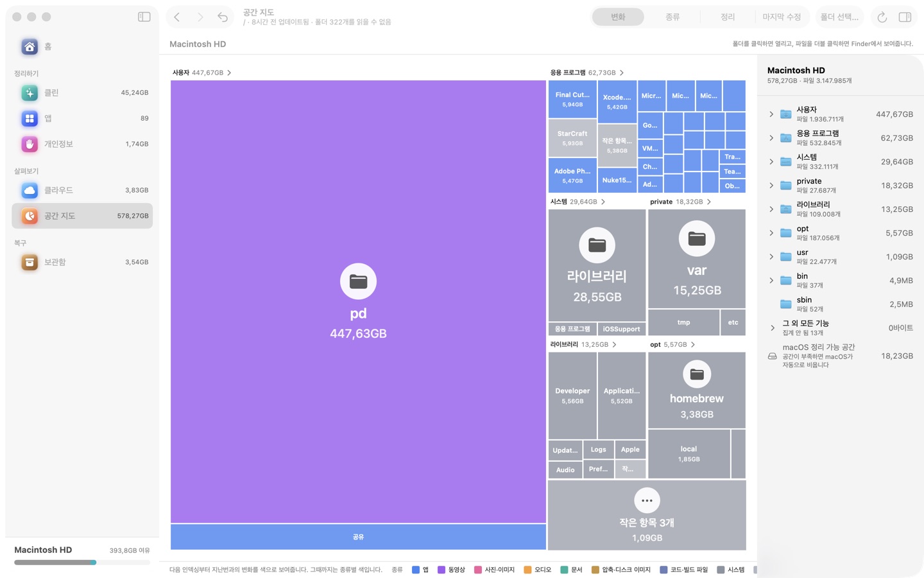Screen dimensions: 924x578
Task: Click the Macintosh HD storage usage bar
Action: tap(82, 563)
